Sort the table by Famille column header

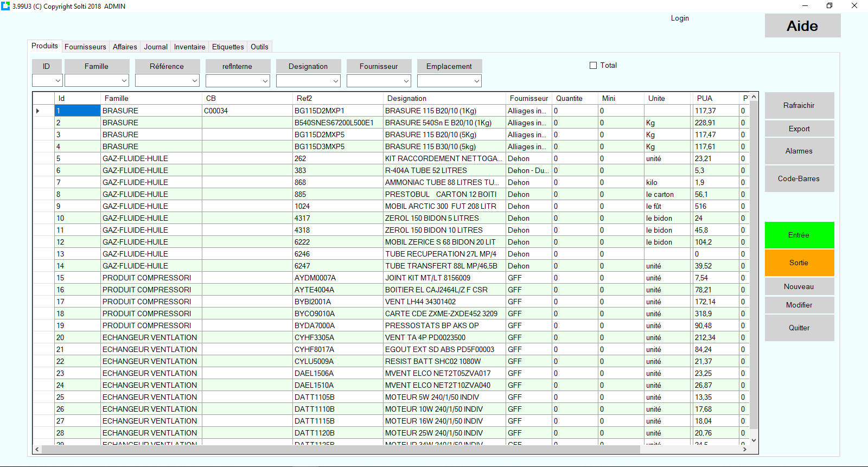click(151, 98)
